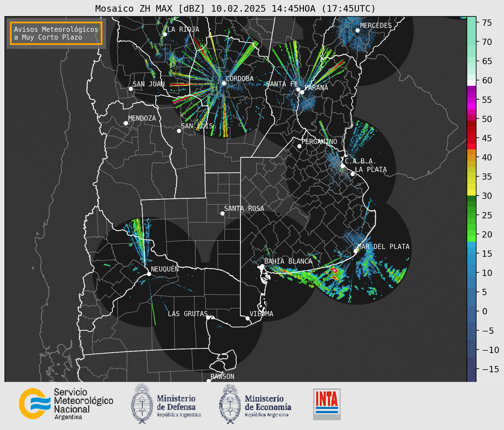Select the LAS GRUTAS label on the map

tap(188, 314)
